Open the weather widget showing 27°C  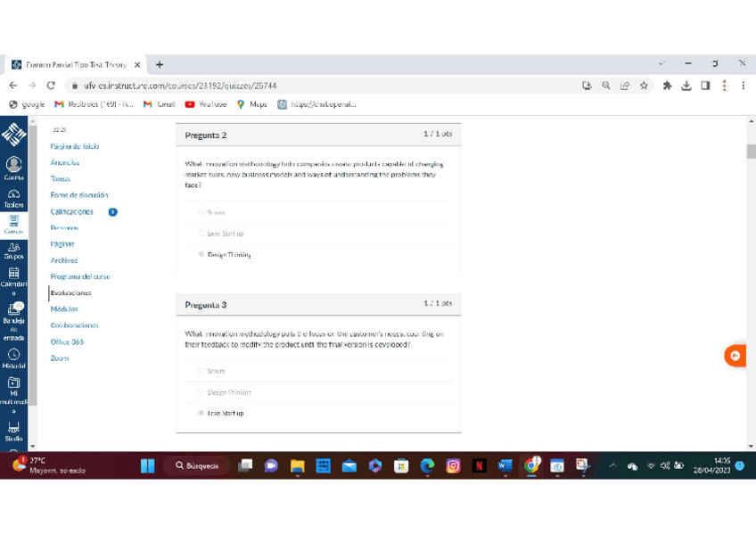pyautogui.click(x=48, y=465)
